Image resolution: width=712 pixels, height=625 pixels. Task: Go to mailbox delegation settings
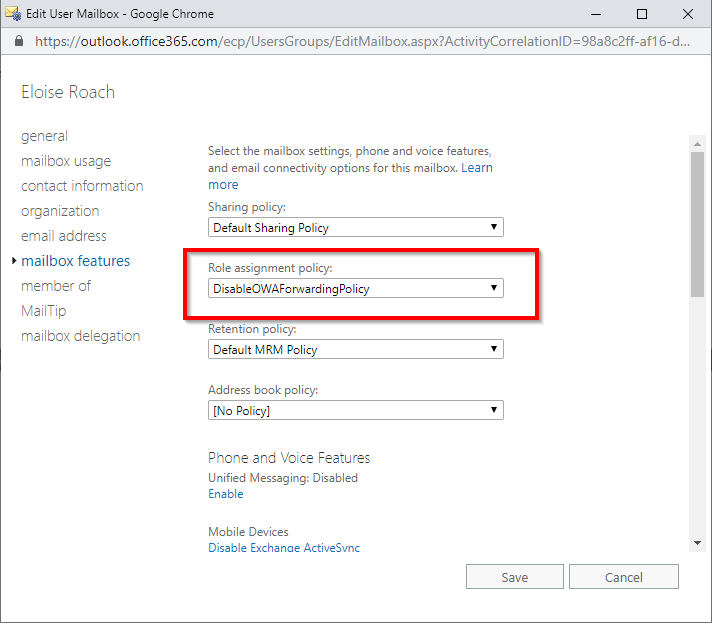(x=80, y=336)
